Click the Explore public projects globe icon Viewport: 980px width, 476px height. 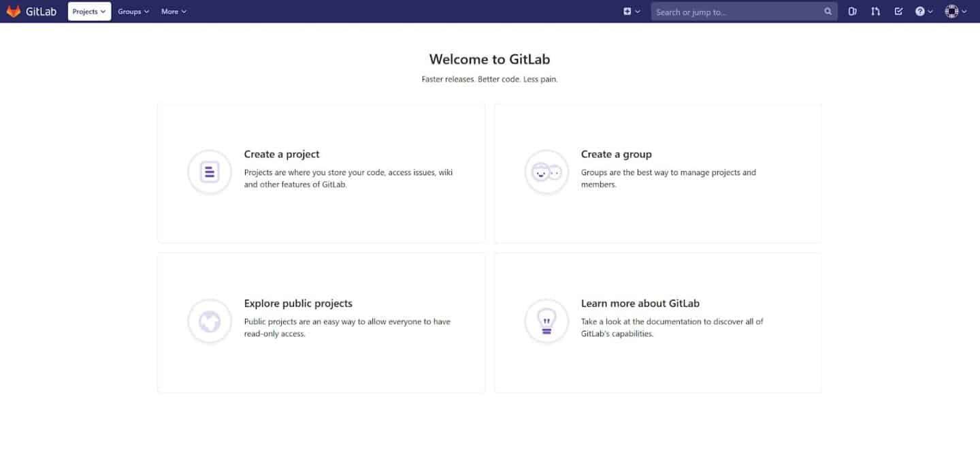(209, 321)
